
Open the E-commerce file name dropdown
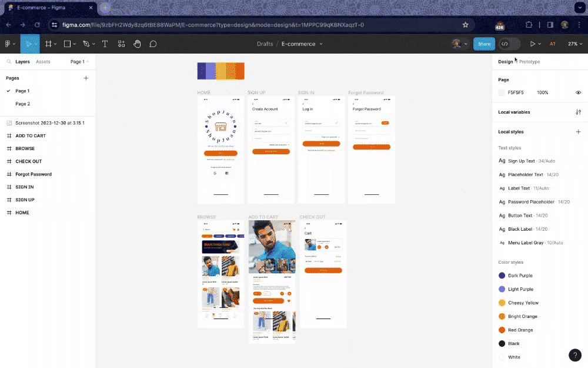click(321, 44)
